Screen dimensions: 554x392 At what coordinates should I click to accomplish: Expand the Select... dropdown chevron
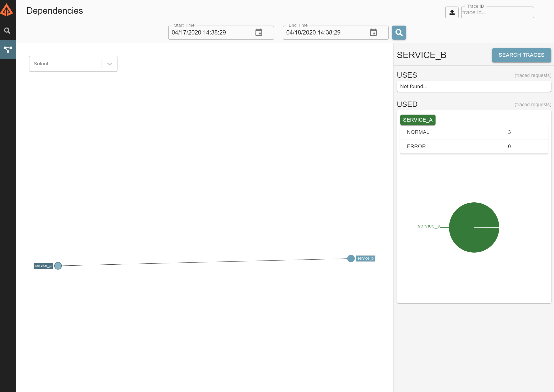[110, 64]
